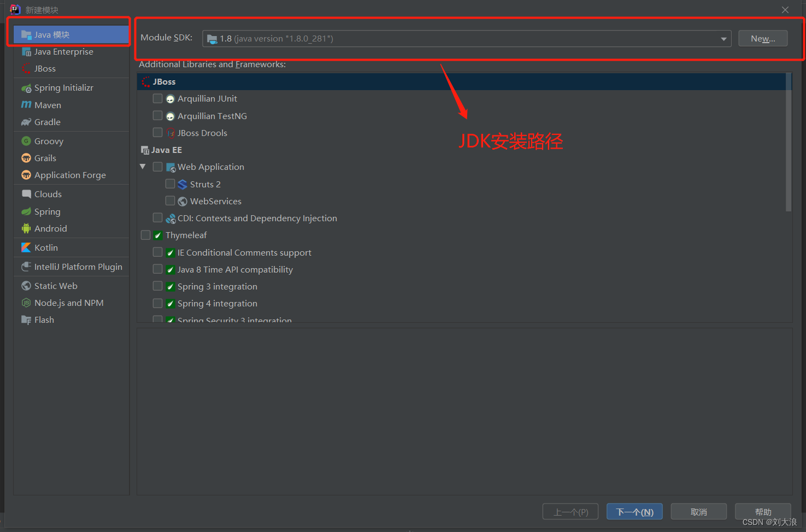Check Java 8 Time API compatibility
Viewport: 806px width, 532px height.
157,269
